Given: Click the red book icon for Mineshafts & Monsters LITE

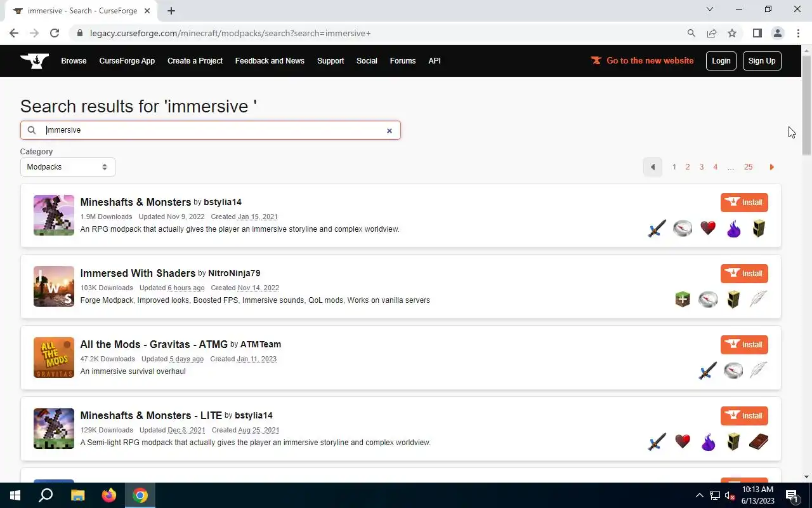Looking at the screenshot, I should coord(759,441).
